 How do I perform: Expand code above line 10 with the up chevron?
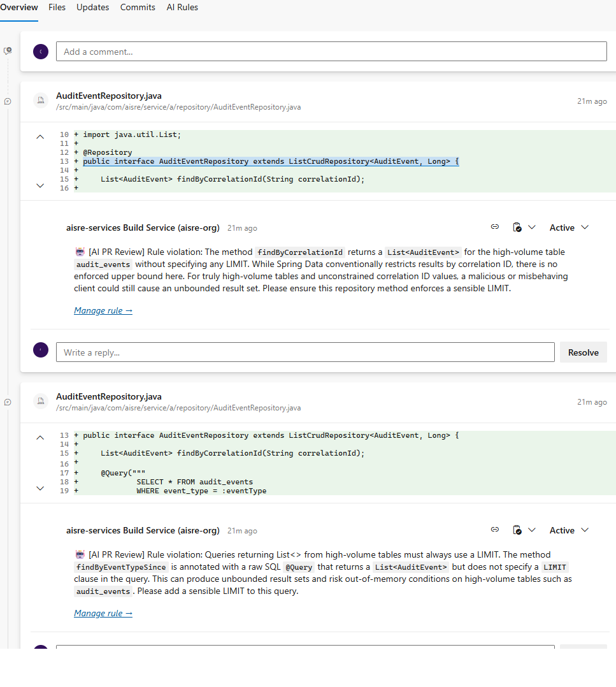(x=40, y=136)
